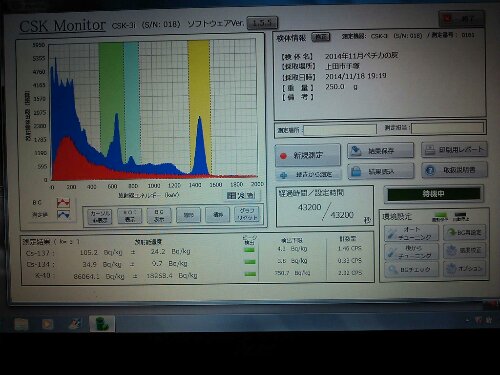Click the BGチェック button

point(411,269)
